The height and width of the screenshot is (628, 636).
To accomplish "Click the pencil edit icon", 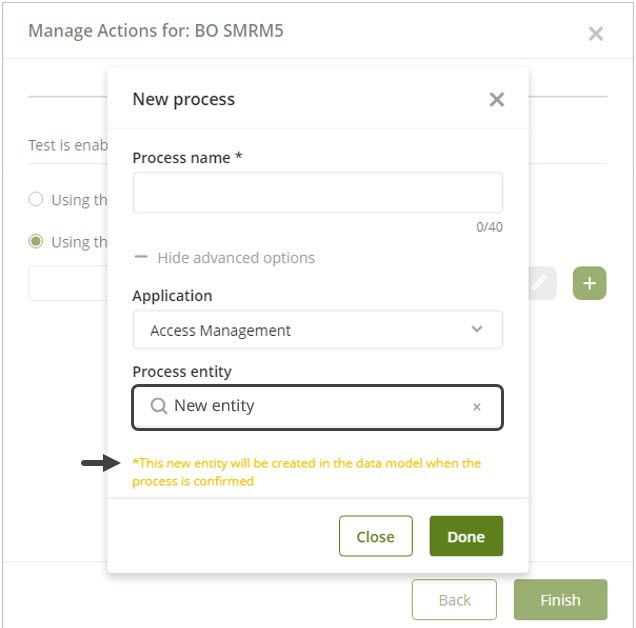I will pyautogui.click(x=539, y=284).
